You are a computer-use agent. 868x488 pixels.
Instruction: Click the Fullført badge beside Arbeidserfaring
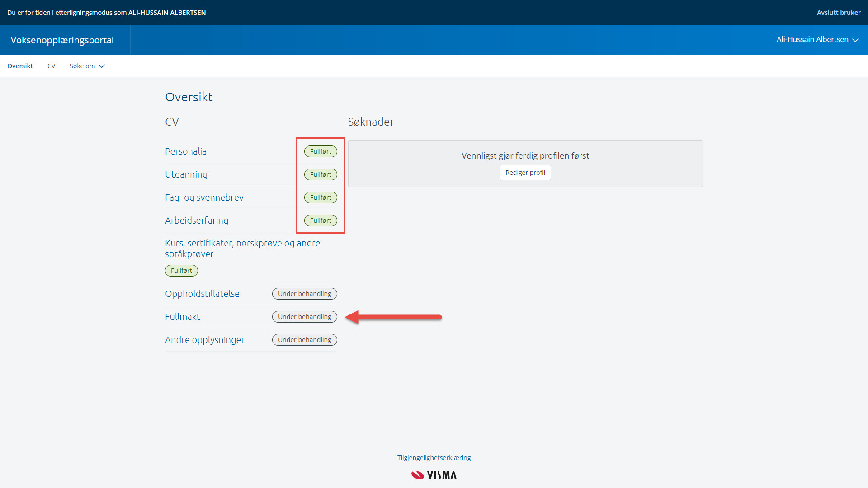[x=321, y=221]
